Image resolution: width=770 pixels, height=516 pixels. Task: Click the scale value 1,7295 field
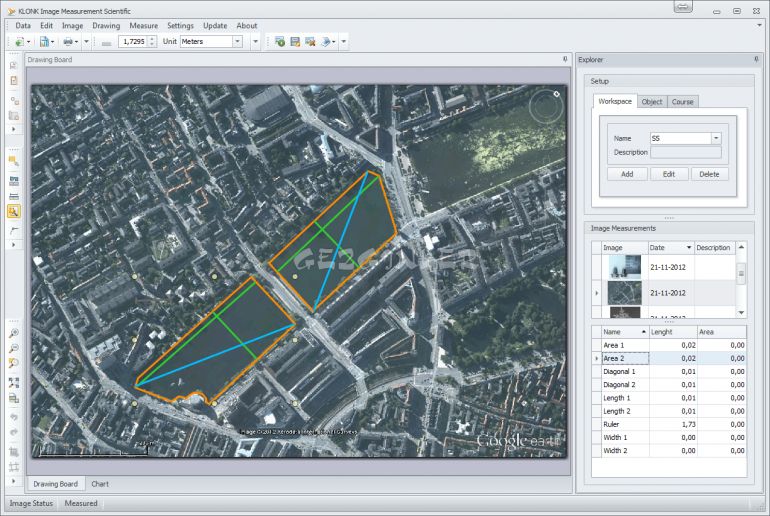(x=133, y=42)
